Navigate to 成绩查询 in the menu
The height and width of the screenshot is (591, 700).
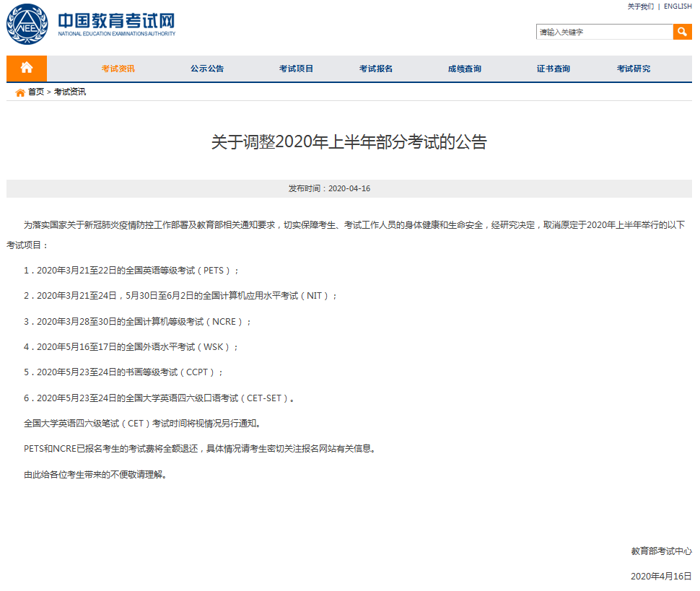pyautogui.click(x=464, y=69)
